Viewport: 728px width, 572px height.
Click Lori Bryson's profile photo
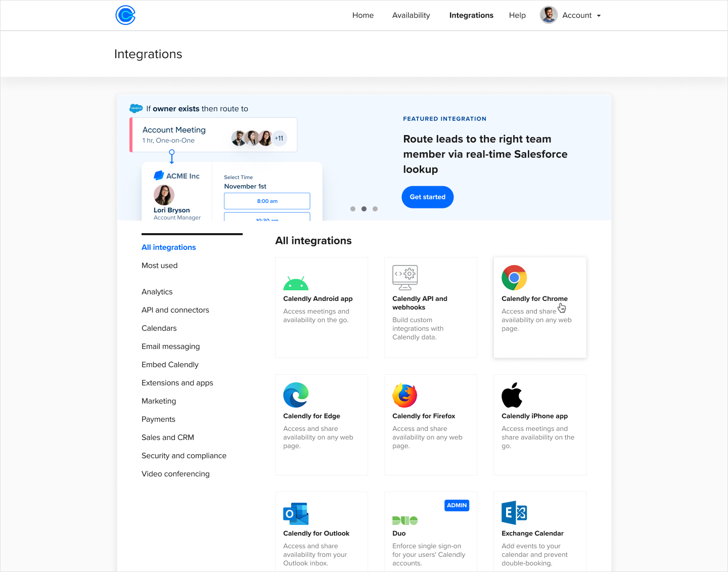pyautogui.click(x=164, y=195)
